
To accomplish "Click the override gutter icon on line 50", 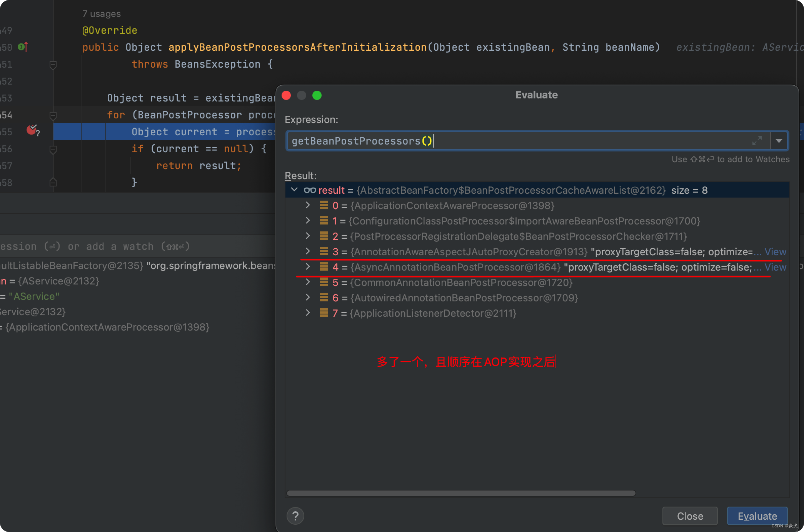I will tap(23, 47).
